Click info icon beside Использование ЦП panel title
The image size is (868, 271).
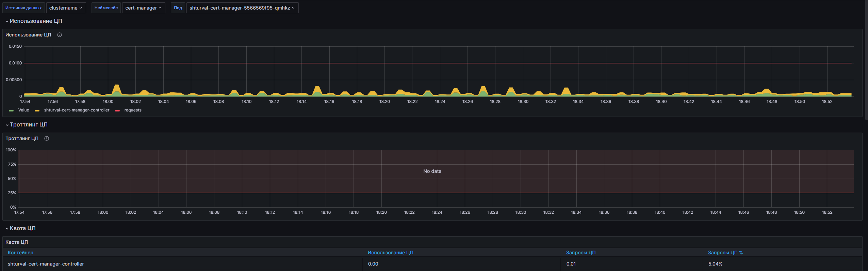coord(60,35)
